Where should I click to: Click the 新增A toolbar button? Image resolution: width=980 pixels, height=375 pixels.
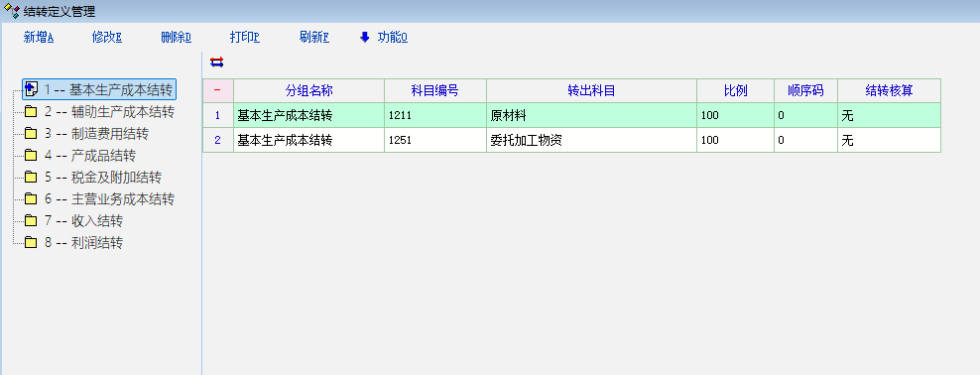39,38
